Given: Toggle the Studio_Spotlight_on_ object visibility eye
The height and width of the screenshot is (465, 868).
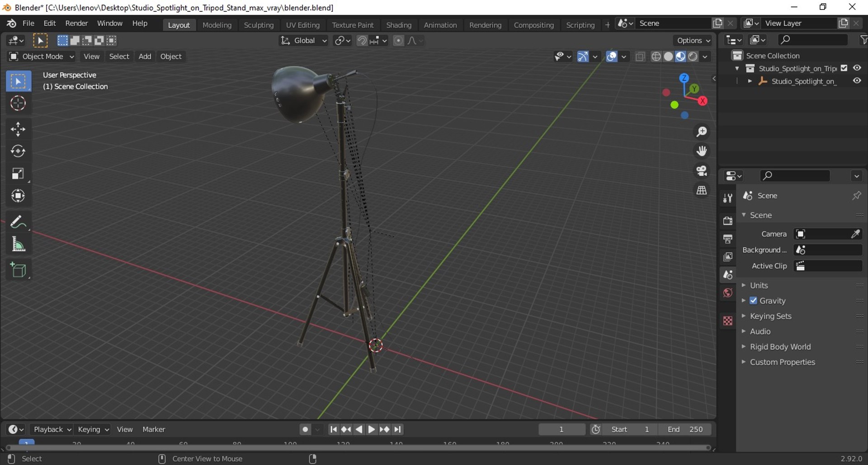Looking at the screenshot, I should click(x=857, y=81).
